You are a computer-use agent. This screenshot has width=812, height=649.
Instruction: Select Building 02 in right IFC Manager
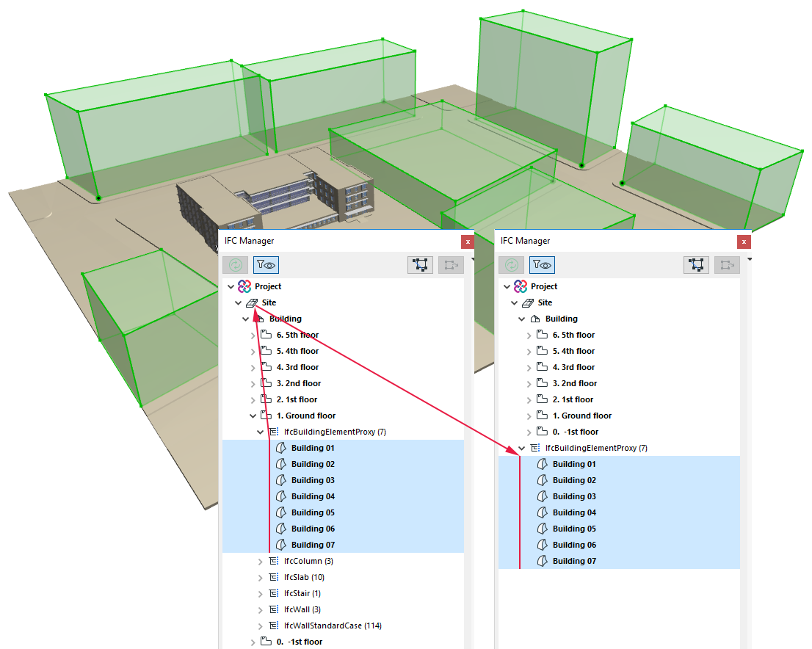pyautogui.click(x=620, y=480)
